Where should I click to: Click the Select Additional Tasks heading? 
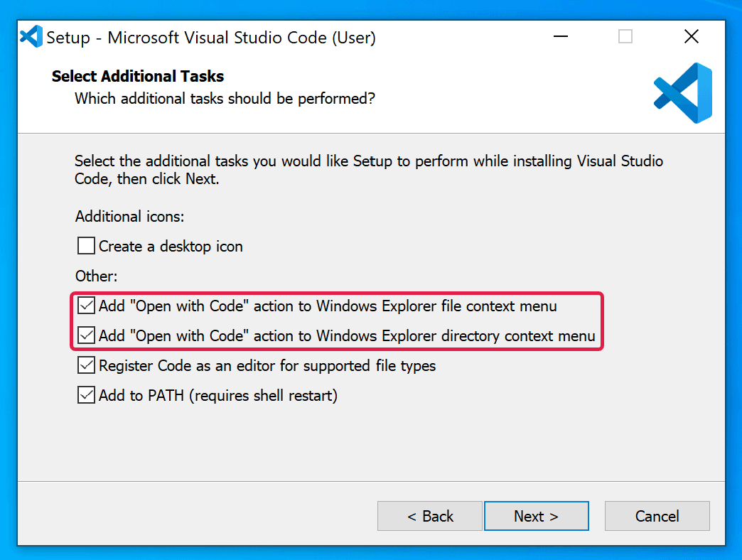click(x=138, y=76)
